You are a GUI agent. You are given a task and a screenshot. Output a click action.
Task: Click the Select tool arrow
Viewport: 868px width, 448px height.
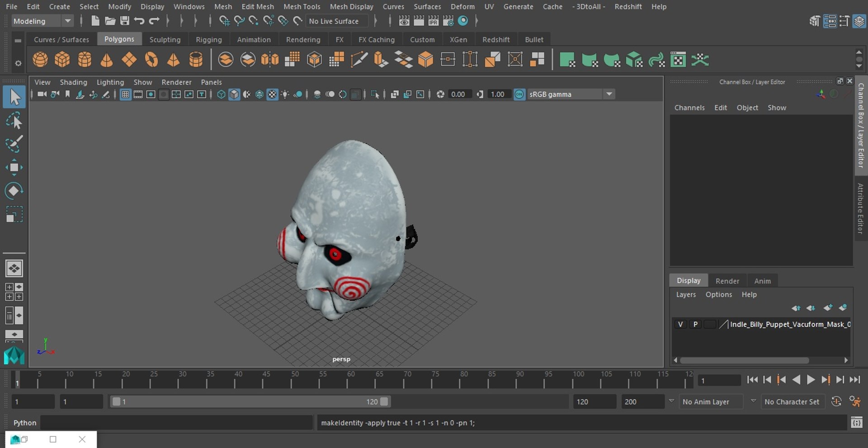click(14, 97)
